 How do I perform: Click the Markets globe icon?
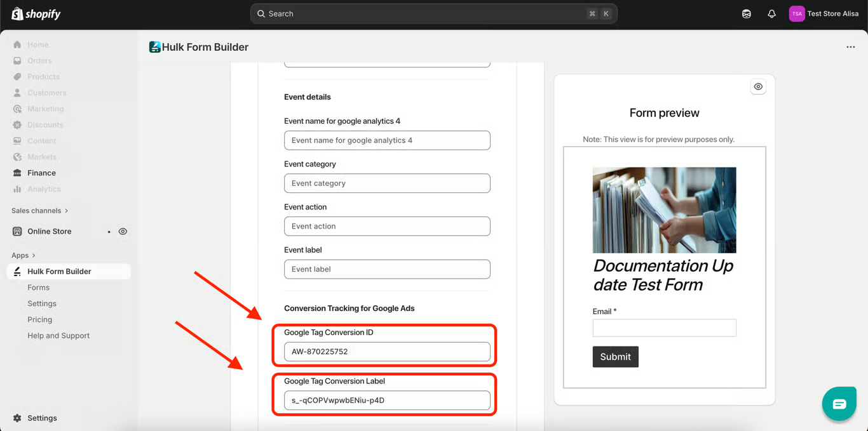17,157
